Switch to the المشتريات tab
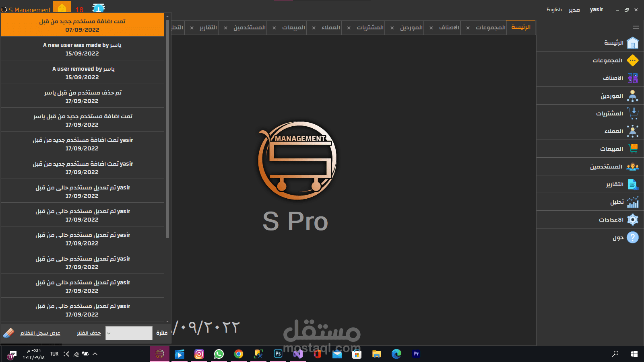 (370, 27)
